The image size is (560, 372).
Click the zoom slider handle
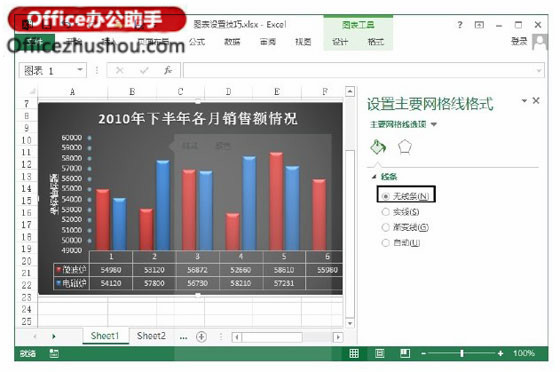(x=462, y=353)
